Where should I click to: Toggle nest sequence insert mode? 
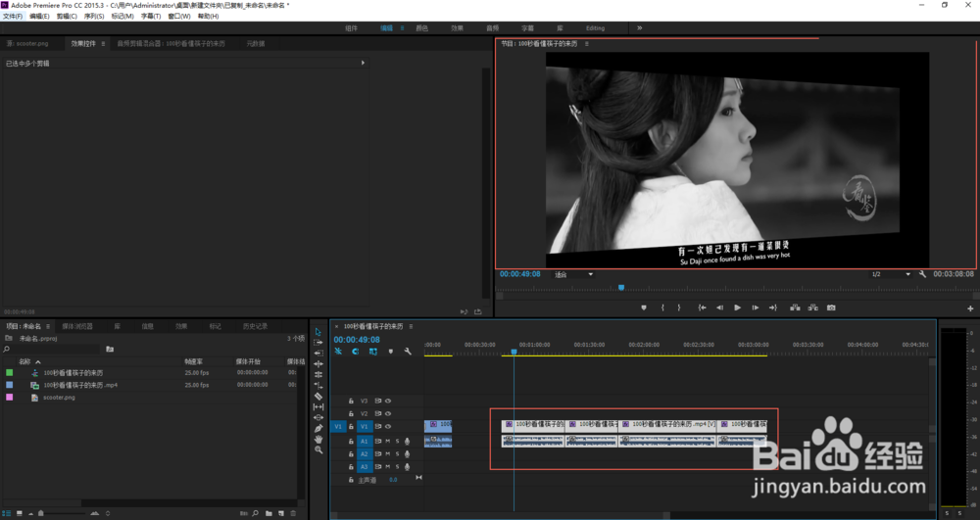[x=338, y=352]
